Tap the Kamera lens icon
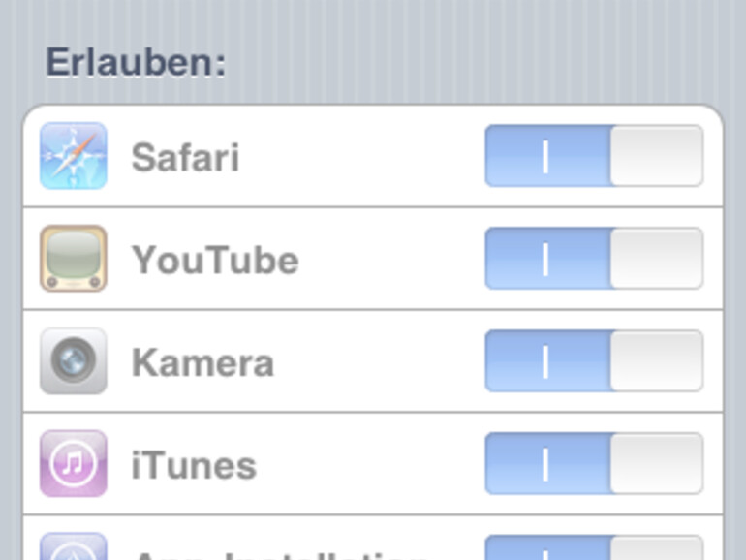Image resolution: width=746 pixels, height=560 pixels. [x=74, y=361]
